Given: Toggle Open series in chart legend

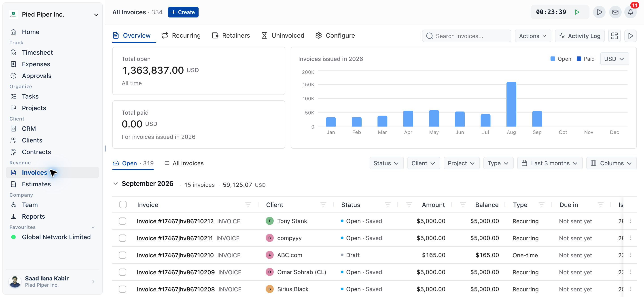Looking at the screenshot, I should [561, 59].
